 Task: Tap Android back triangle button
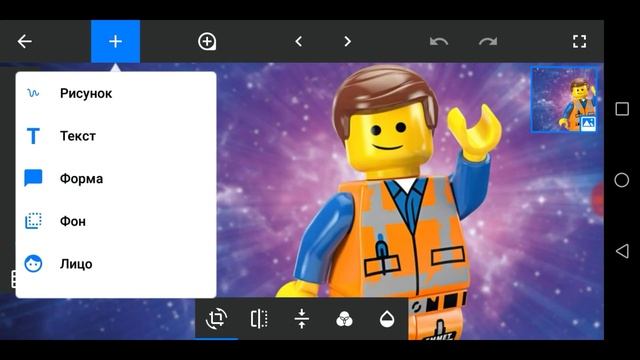point(622,251)
